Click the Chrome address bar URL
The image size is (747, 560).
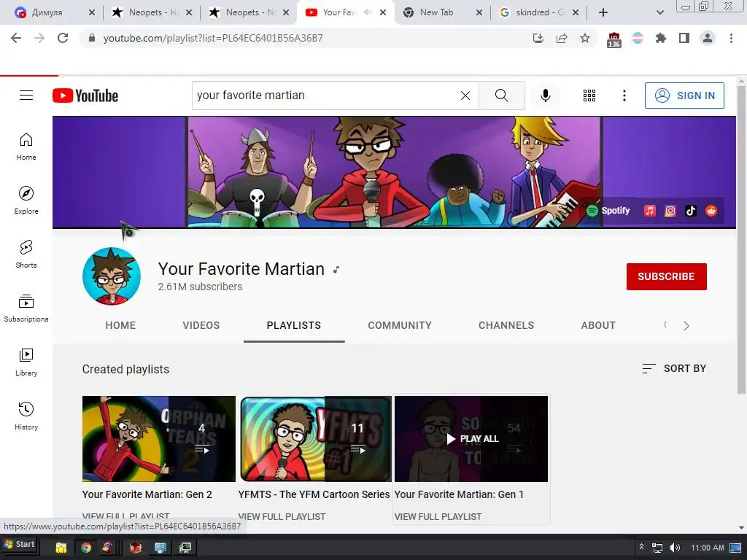tap(213, 38)
